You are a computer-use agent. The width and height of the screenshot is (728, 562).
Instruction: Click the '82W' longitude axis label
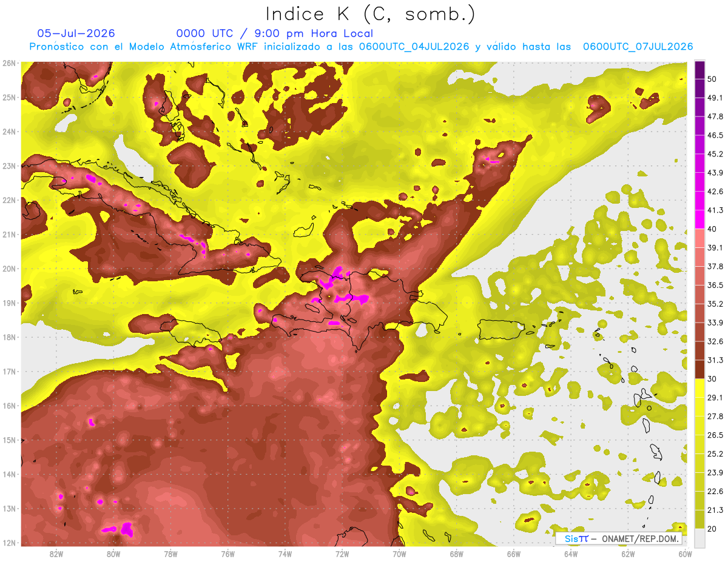[x=56, y=554]
